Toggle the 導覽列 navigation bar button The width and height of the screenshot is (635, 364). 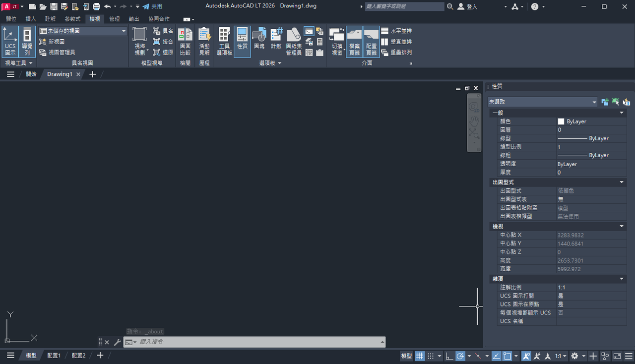[x=27, y=42]
